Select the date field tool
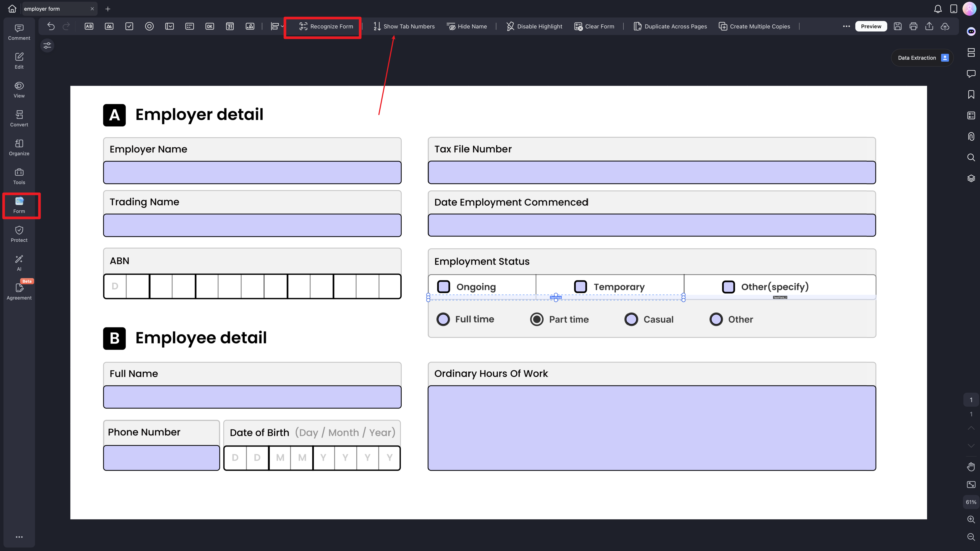Viewport: 980px width, 551px height. [230, 26]
